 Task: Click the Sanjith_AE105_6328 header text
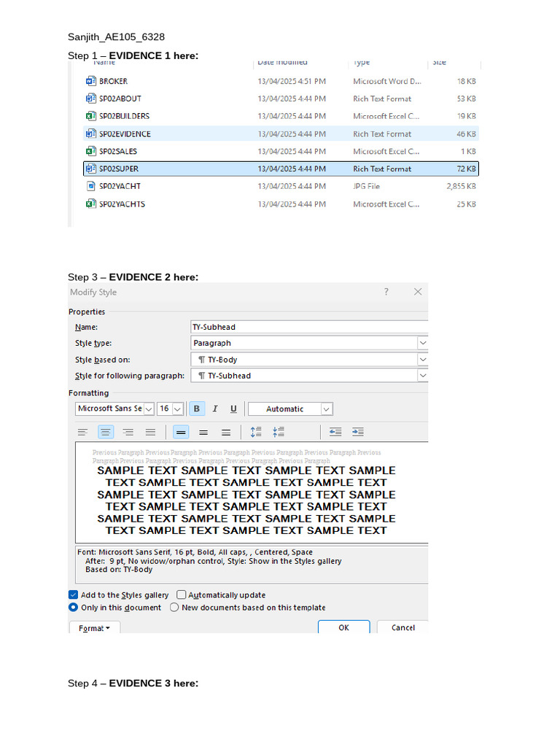point(116,36)
